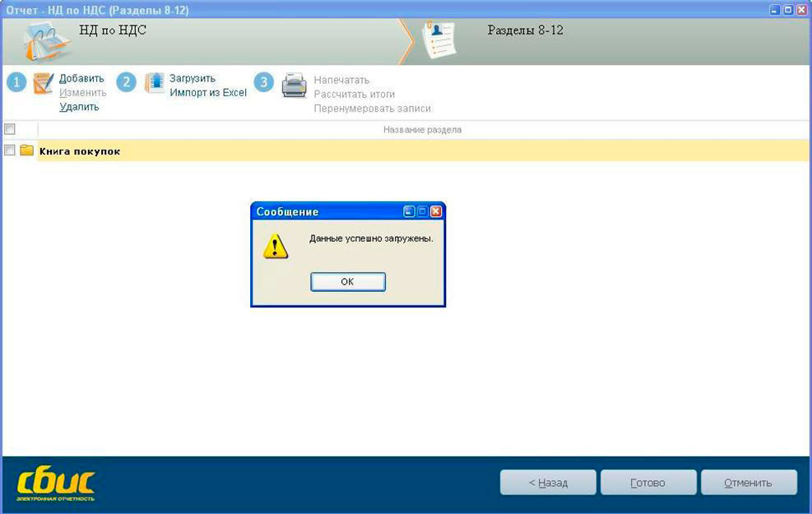812x514 pixels.
Task: Click the yellow folder icon of Книга покупок
Action: click(27, 150)
